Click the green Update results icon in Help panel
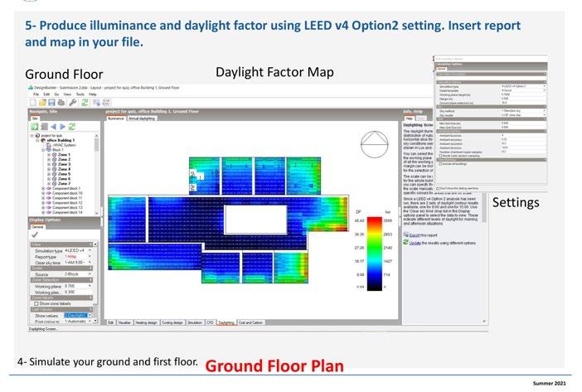The height and width of the screenshot is (392, 582). click(x=405, y=243)
